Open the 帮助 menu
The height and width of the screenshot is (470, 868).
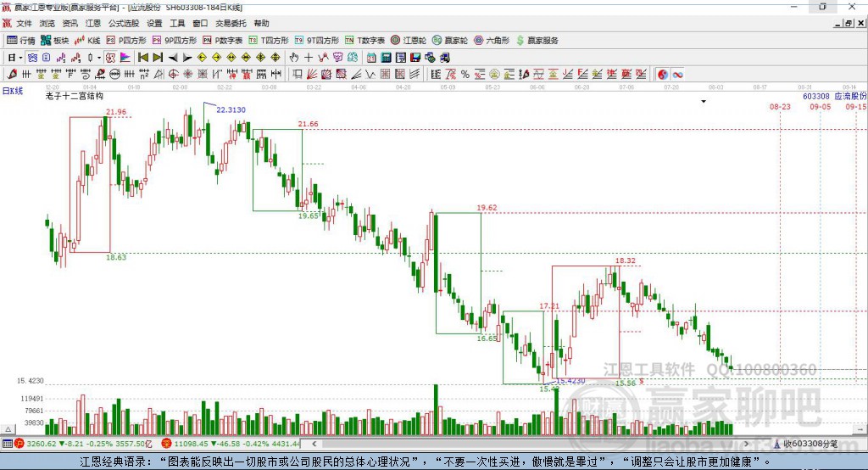pos(261,23)
